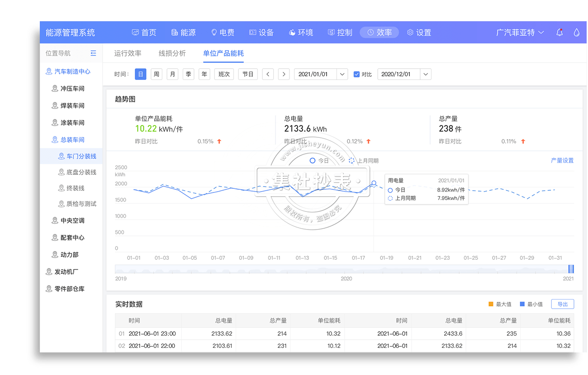Uncheck the 对比 comparison checkbox
This screenshot has width=588, height=375.
tap(356, 75)
